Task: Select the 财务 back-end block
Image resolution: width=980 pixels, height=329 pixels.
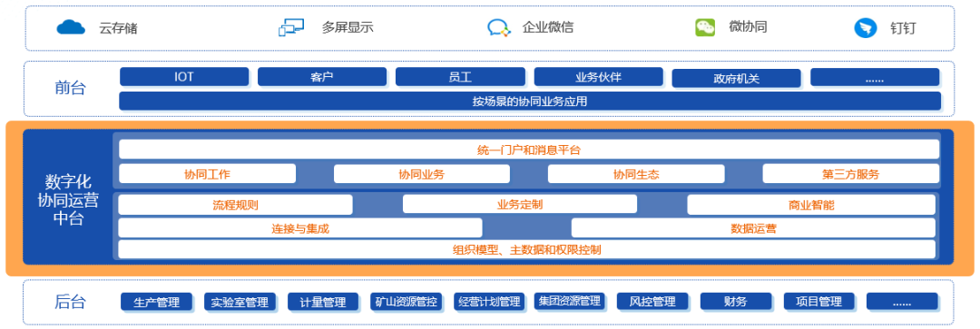Action: click(x=736, y=302)
